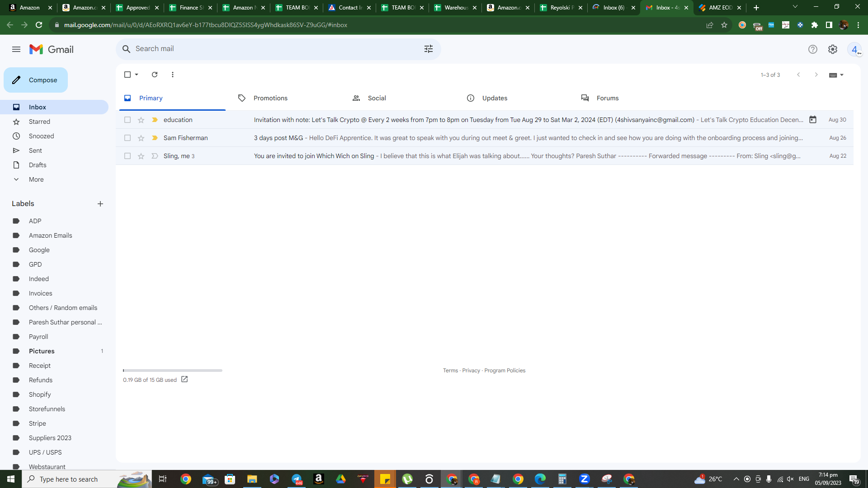Screen dimensions: 868x488
Task: Open Zoom from the taskbar
Action: coord(585,479)
